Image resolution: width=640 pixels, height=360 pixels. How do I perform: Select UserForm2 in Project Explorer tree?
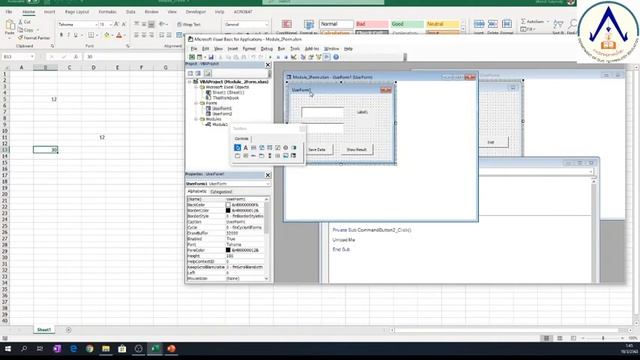point(222,114)
